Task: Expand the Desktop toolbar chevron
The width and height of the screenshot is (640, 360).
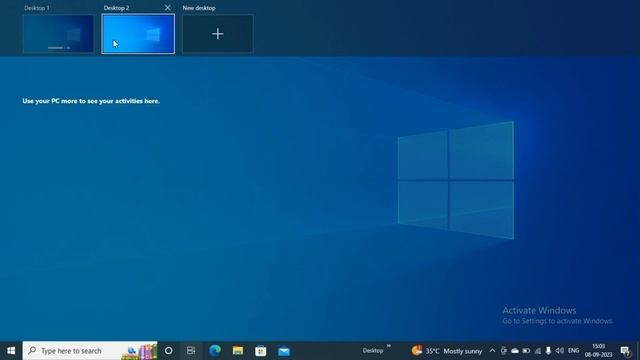Action: 389,346
